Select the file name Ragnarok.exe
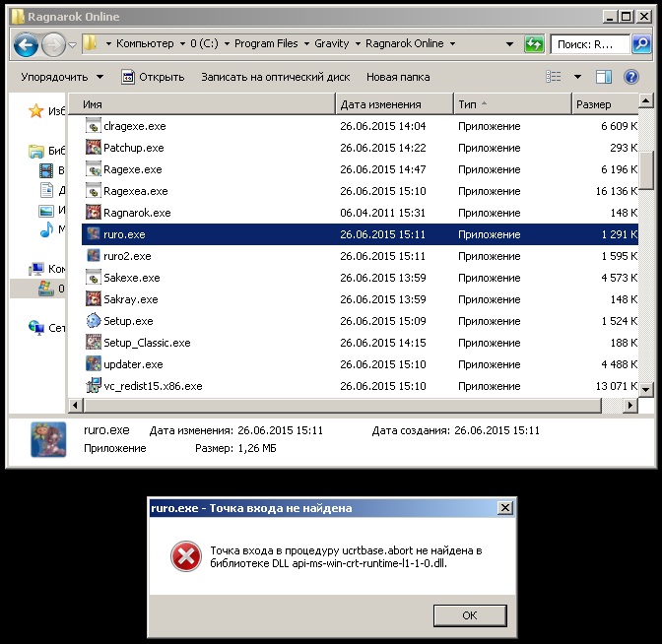 (137, 213)
